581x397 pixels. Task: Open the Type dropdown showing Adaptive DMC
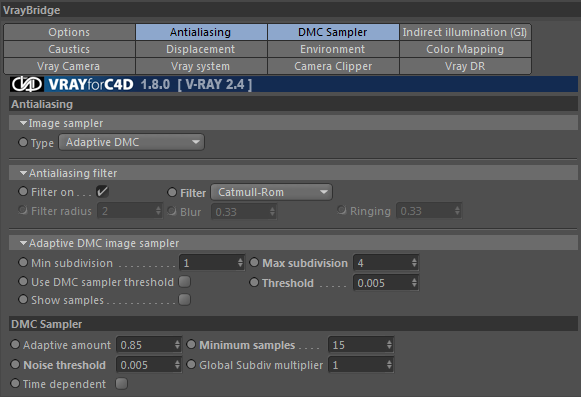click(132, 142)
